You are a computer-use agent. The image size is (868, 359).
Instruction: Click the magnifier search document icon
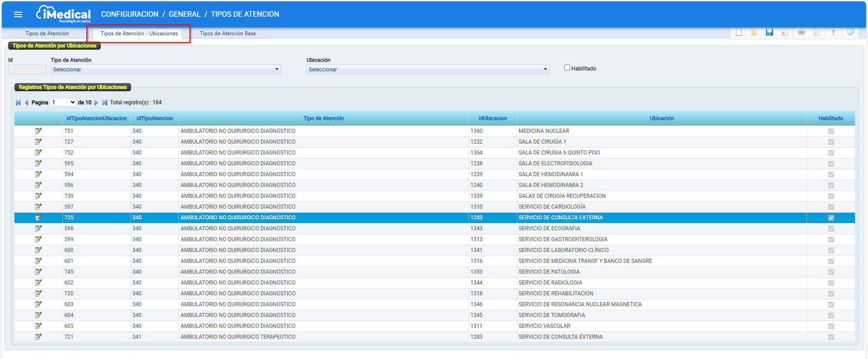coord(816,33)
